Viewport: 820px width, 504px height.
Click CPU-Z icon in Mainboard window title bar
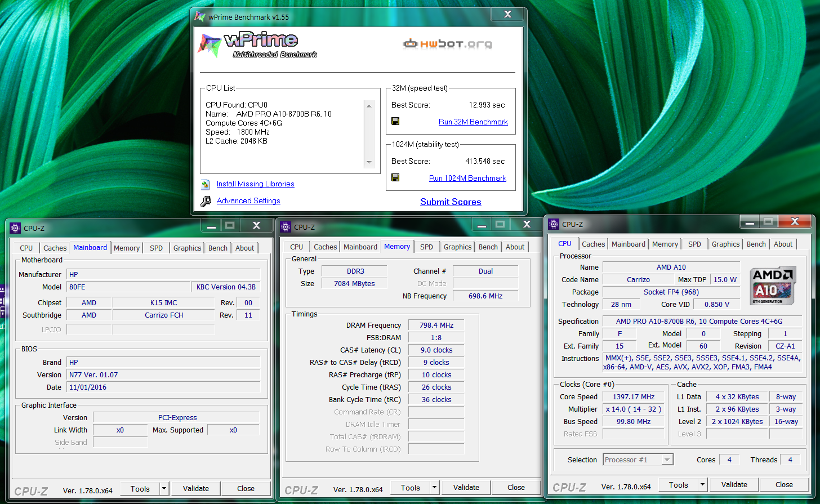click(15, 228)
